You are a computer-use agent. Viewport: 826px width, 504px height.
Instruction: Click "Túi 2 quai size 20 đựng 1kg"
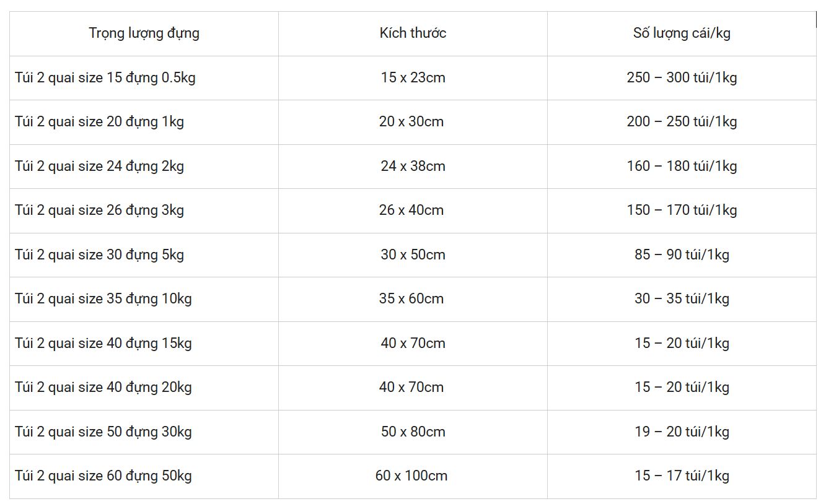[100, 122]
